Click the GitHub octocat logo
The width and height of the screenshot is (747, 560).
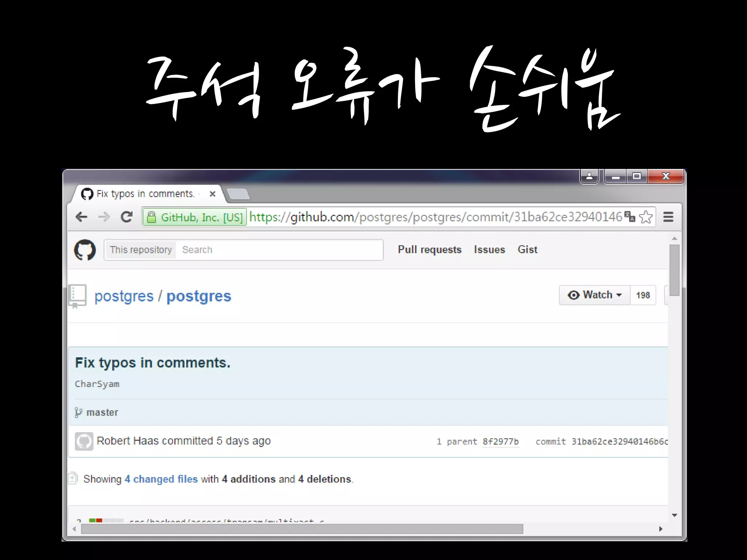point(85,250)
